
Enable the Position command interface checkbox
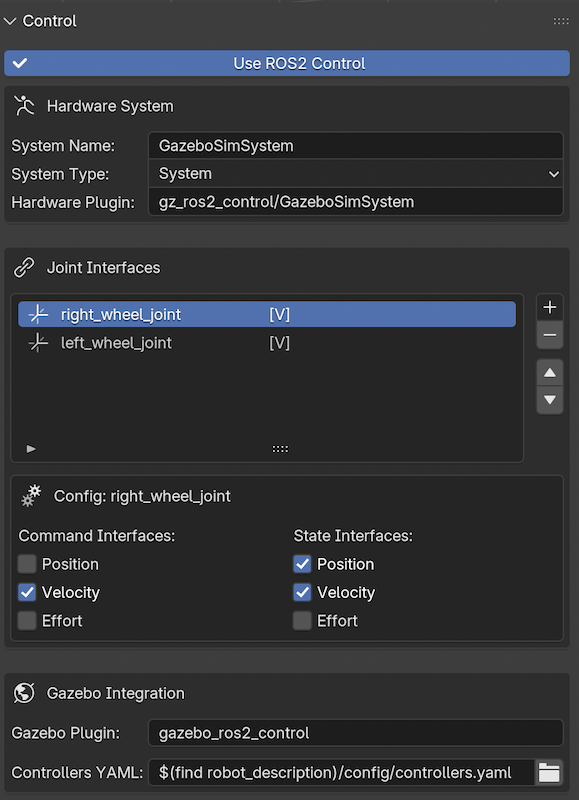point(27,564)
